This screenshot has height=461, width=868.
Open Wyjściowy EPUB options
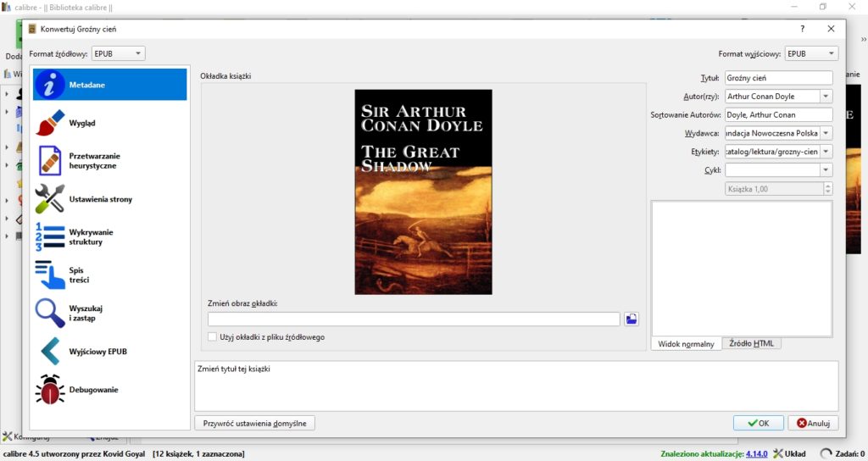pos(51,351)
